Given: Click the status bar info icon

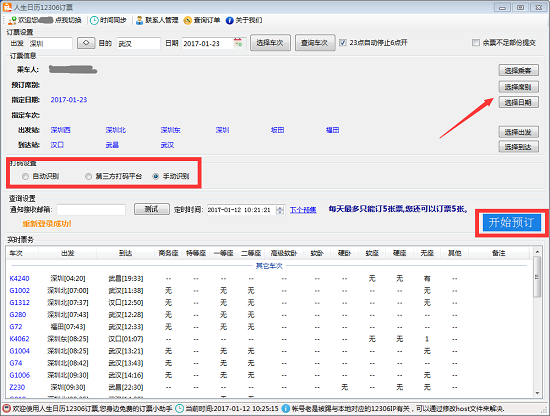Looking at the screenshot, I should click(286, 409).
